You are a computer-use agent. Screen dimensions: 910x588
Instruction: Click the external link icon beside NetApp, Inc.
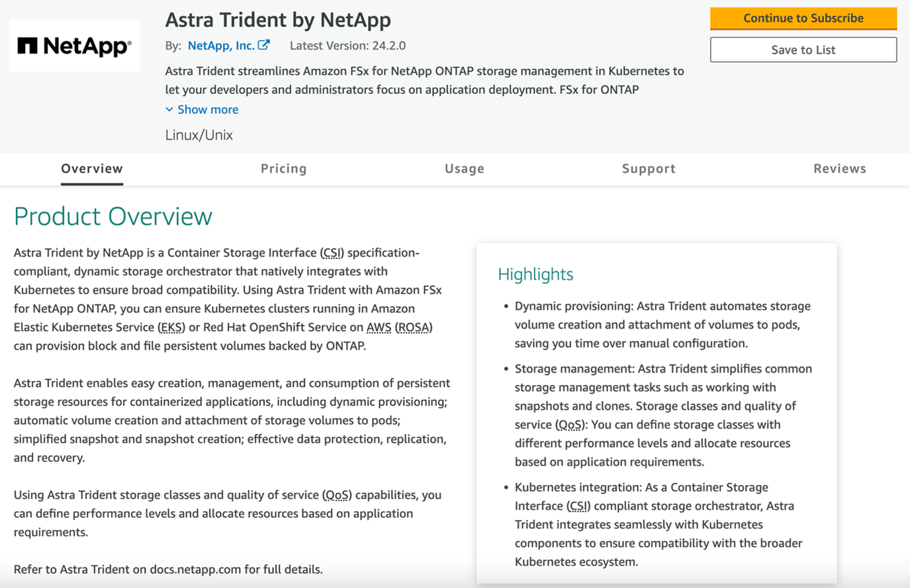265,45
